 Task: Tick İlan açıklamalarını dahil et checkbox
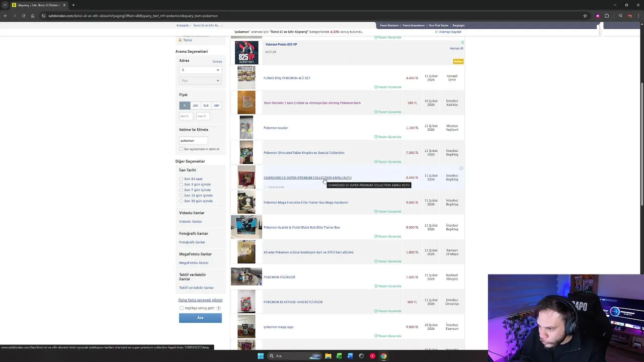[x=181, y=149]
